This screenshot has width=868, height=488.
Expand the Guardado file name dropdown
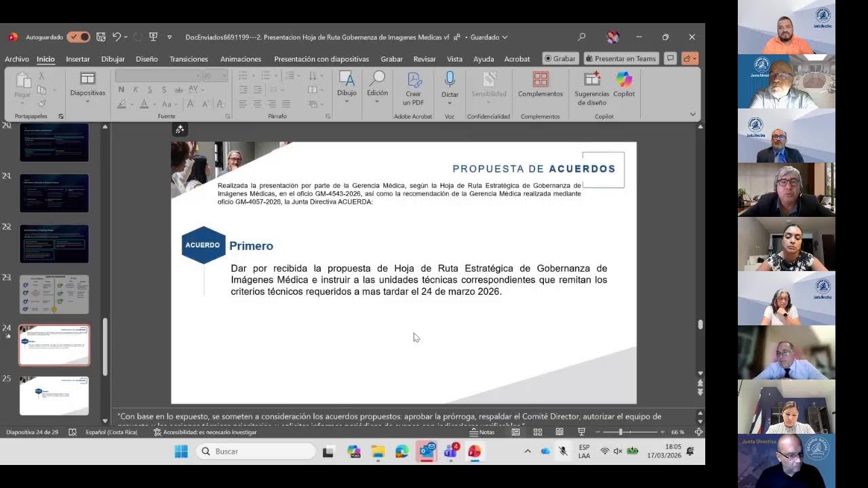505,37
